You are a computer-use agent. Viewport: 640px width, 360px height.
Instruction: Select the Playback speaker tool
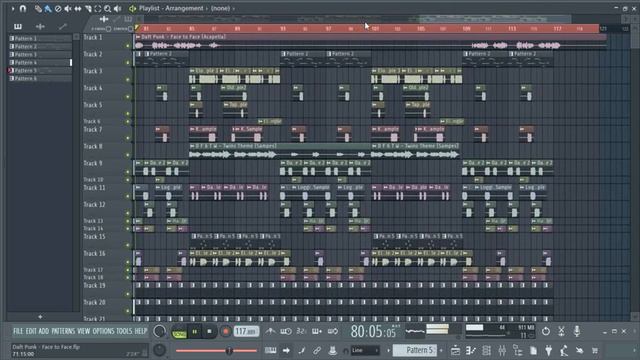click(x=118, y=8)
